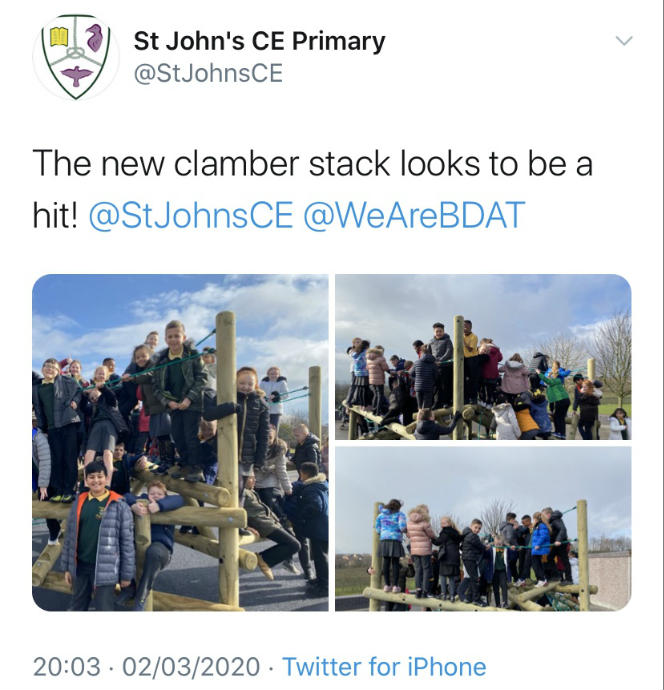Click the 20:03 timestamp
This screenshot has width=664, height=690.
point(67,667)
